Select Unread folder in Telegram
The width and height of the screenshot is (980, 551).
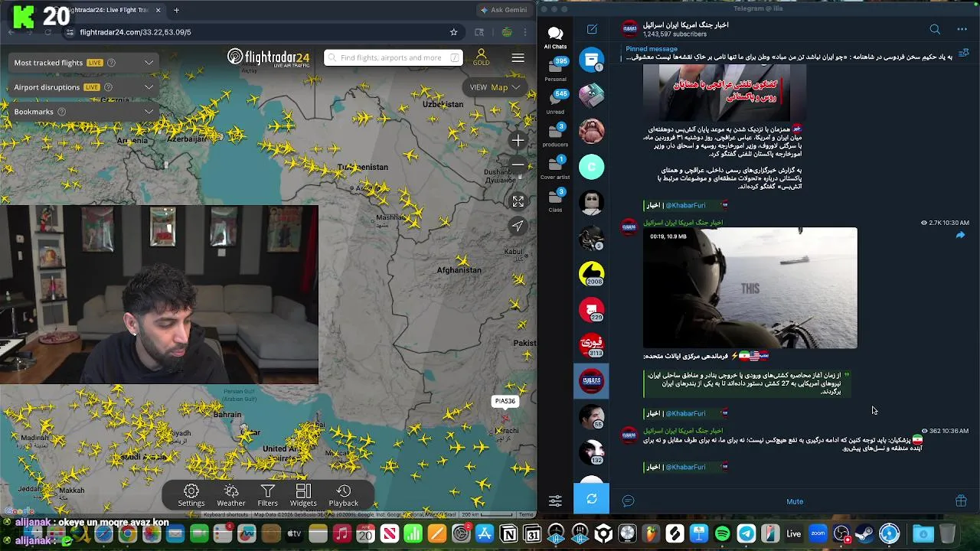pos(556,102)
